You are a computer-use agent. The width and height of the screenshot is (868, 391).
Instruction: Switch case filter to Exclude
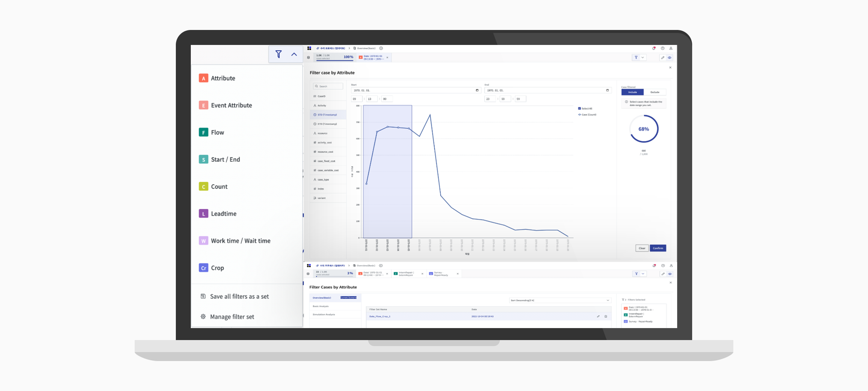point(655,92)
